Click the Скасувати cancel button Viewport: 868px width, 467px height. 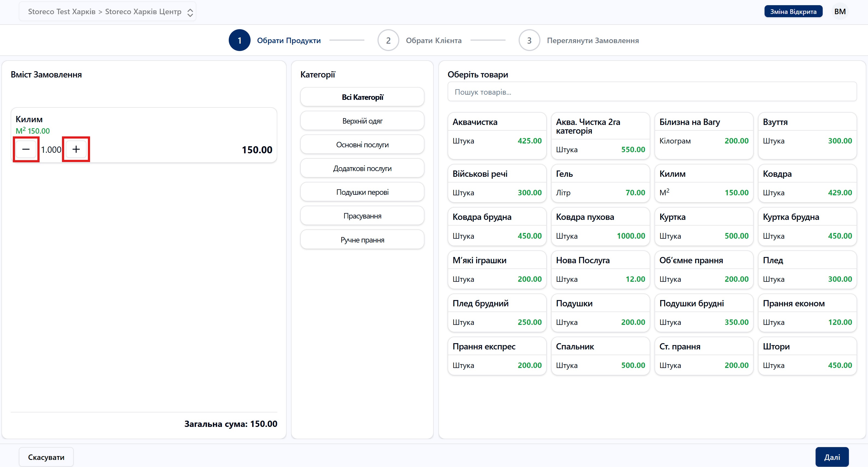click(46, 457)
